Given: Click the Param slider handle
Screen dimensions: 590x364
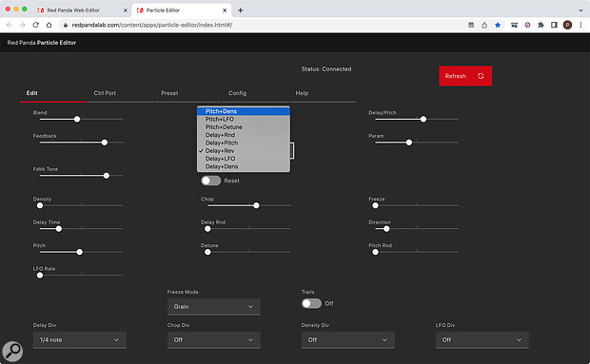Looking at the screenshot, I should (409, 143).
